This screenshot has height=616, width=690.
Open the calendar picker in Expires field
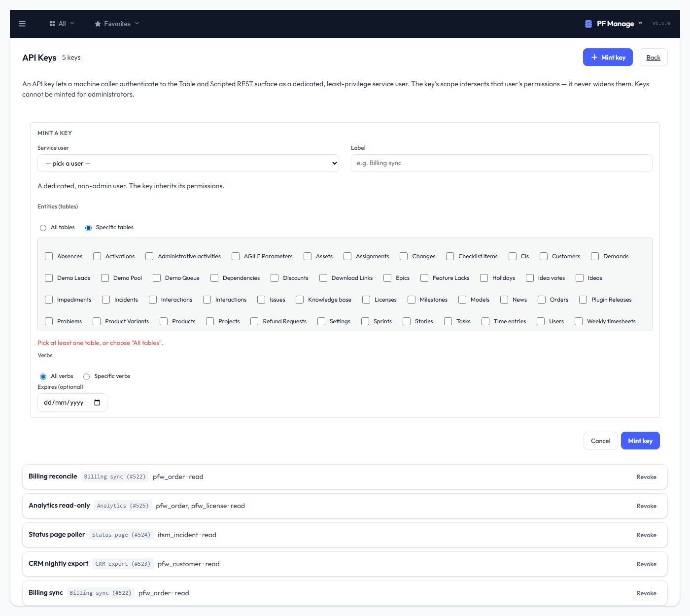click(x=97, y=403)
